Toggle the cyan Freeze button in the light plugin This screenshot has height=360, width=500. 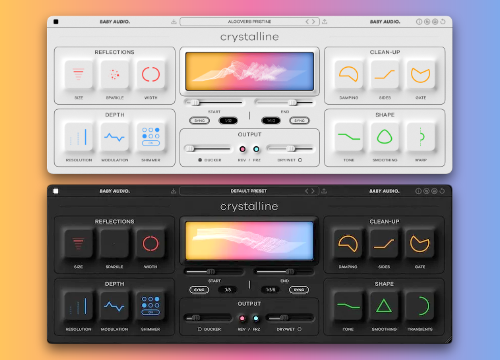[x=256, y=149]
